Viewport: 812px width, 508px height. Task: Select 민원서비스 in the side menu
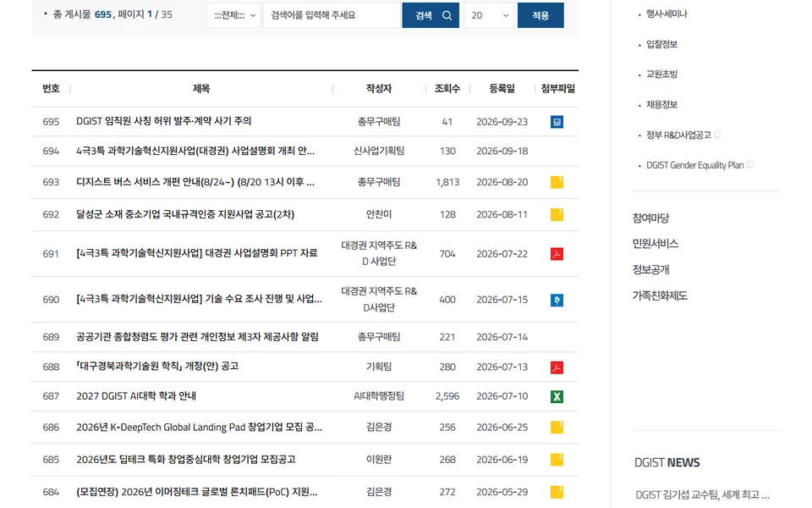[656, 244]
